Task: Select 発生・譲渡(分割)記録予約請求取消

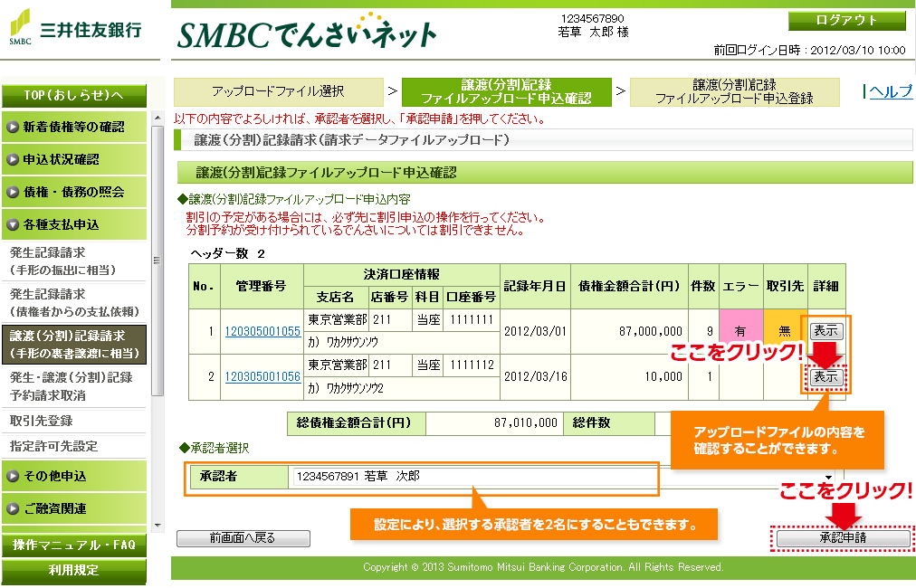Action: pyautogui.click(x=74, y=386)
